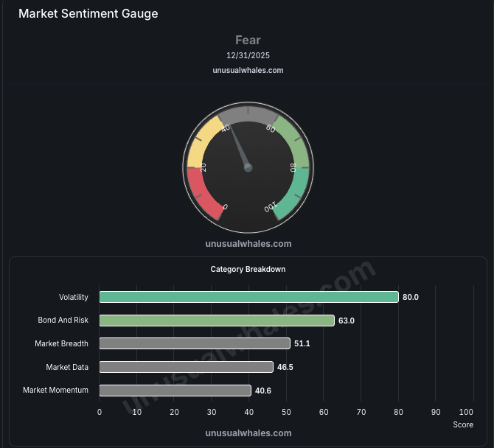Click the Market Data bar
The width and height of the screenshot is (494, 448).
[186, 367]
